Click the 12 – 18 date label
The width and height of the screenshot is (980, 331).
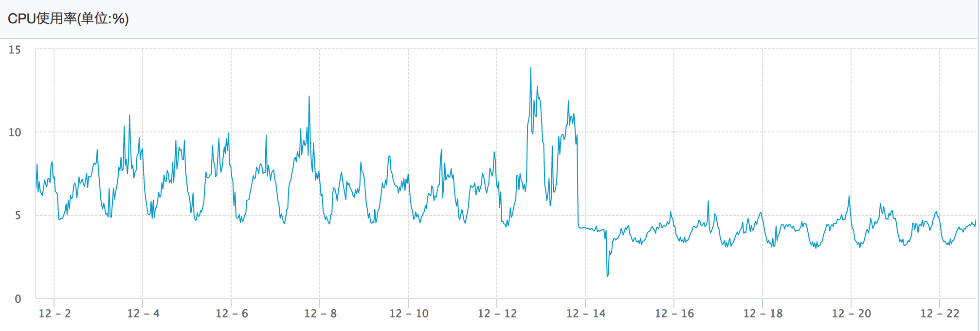point(763,313)
